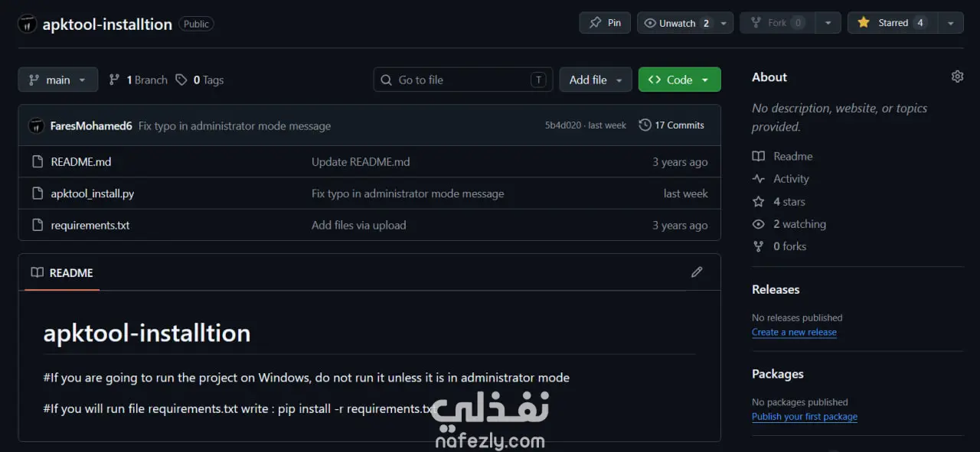The image size is (980, 452).
Task: Open the README.md file
Action: click(x=81, y=162)
